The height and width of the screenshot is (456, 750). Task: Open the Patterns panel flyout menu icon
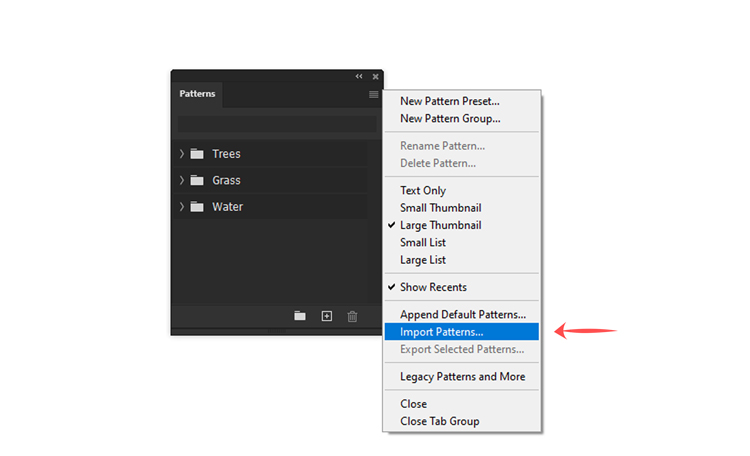374,94
